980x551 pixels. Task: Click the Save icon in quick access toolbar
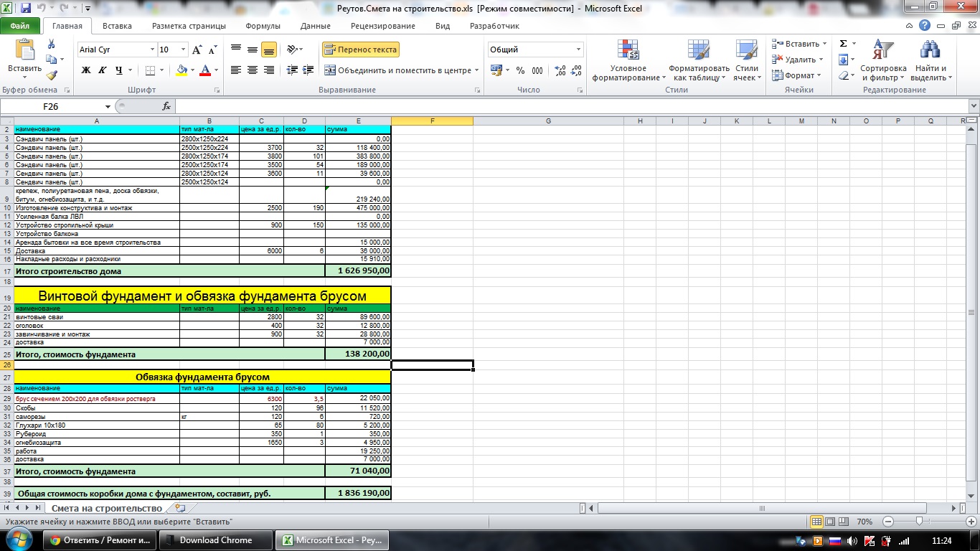point(26,9)
